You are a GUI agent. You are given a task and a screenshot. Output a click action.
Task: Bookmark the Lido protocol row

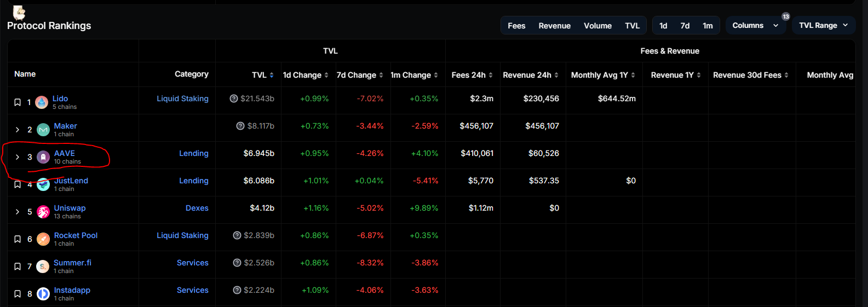tap(18, 102)
